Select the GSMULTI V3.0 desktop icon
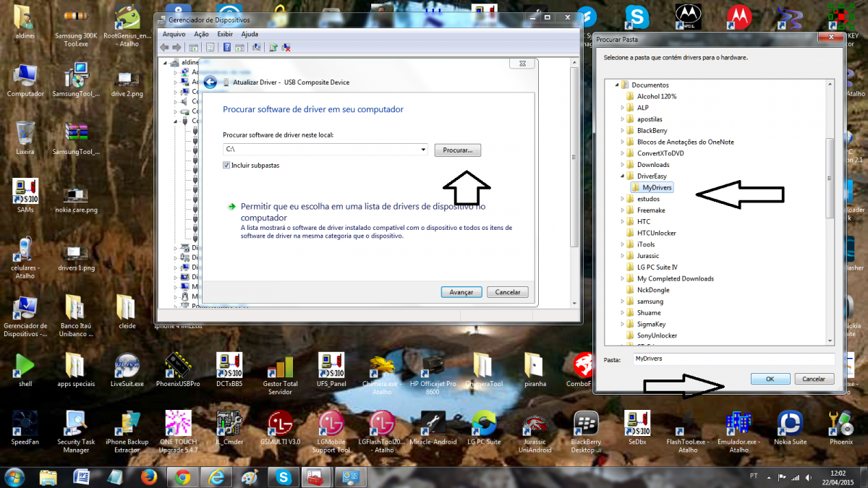Screen dimensions: 868x488 click(280, 428)
